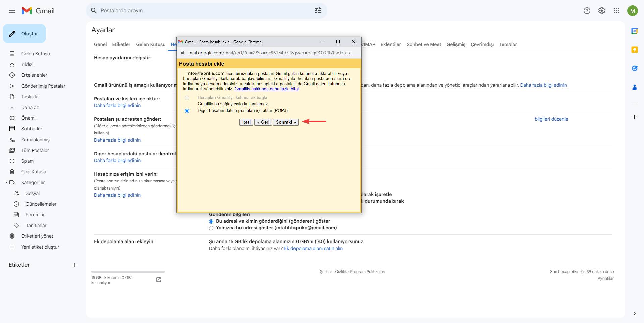Open the Gelen Kutusu settings tab

pos(151,44)
